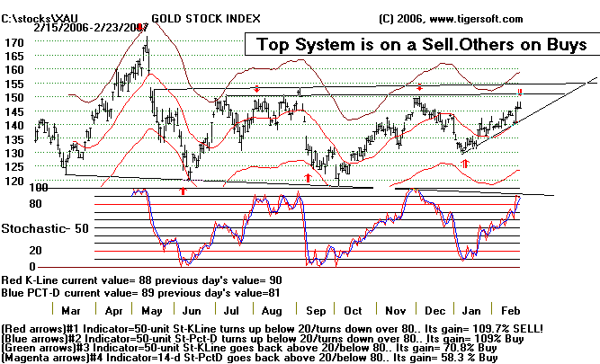Click the red down arrow above July prices
This screenshot has height=364, width=600.
(256, 88)
